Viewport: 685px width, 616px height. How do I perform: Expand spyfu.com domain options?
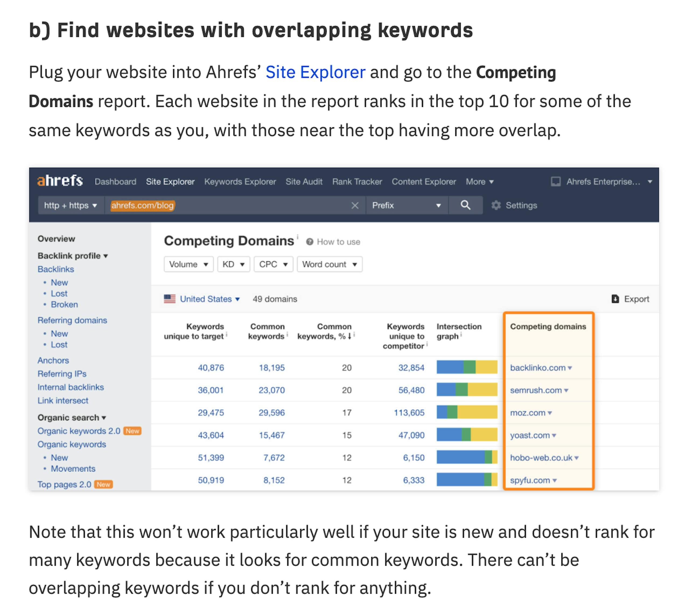pos(554,480)
